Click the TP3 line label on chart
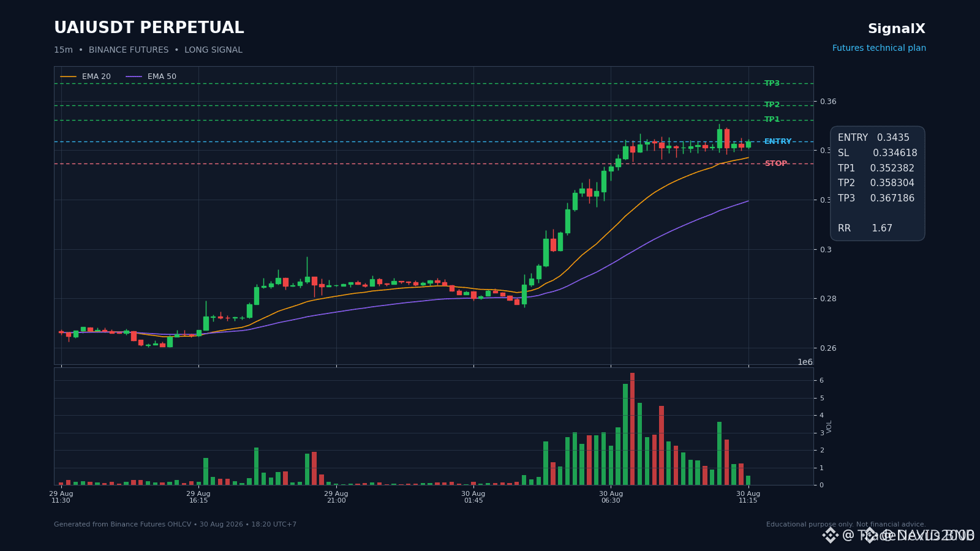This screenshot has height=551, width=980. [x=772, y=83]
